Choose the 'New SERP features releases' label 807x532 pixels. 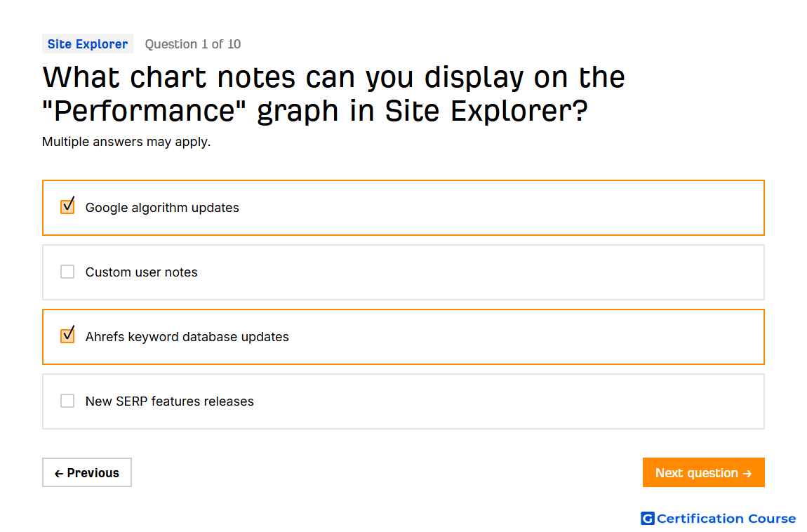click(x=169, y=401)
